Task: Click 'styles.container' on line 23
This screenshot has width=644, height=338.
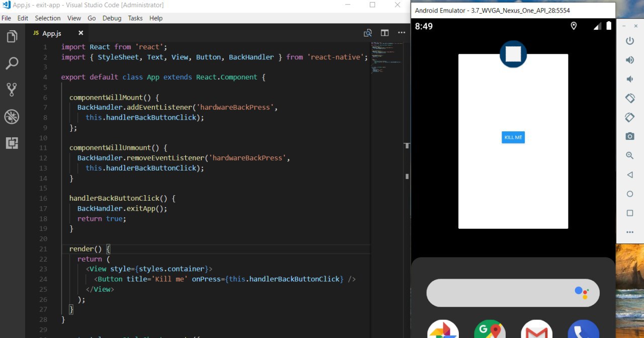Action: pos(172,269)
